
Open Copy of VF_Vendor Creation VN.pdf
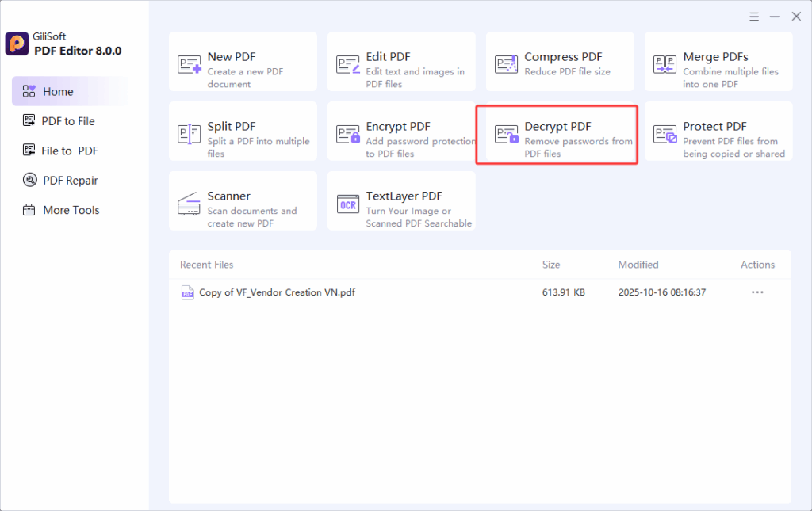(x=277, y=292)
